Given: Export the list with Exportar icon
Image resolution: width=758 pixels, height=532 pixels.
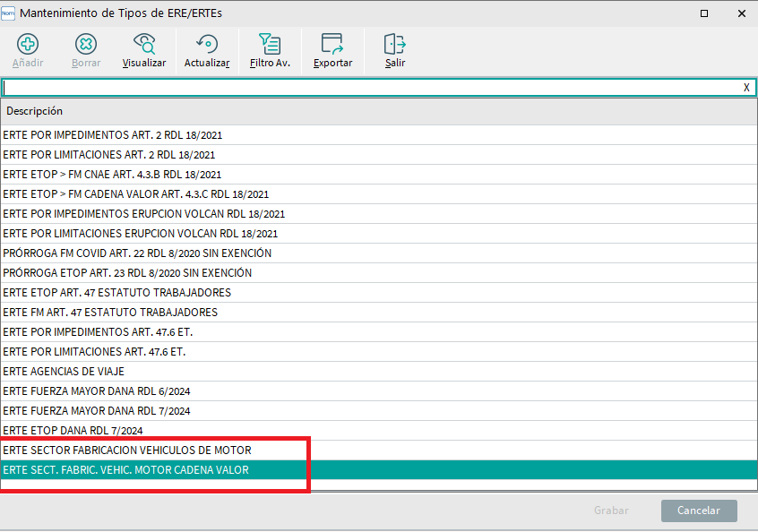Looking at the screenshot, I should [x=332, y=45].
